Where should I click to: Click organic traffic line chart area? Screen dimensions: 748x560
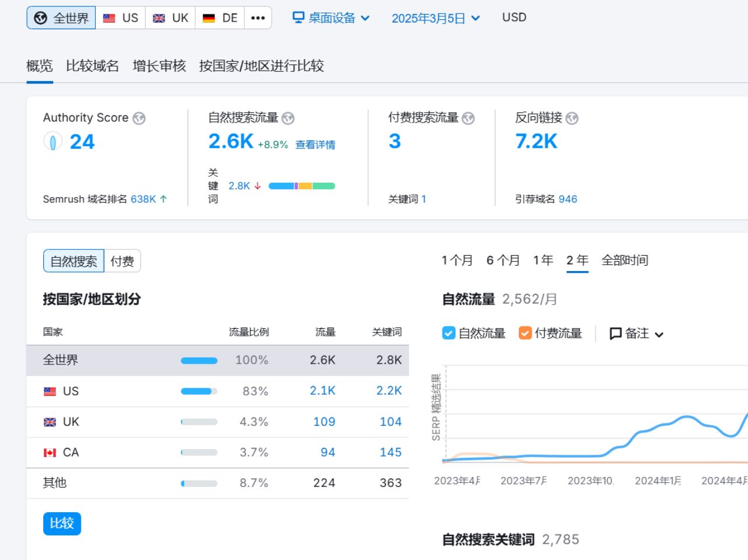596,415
